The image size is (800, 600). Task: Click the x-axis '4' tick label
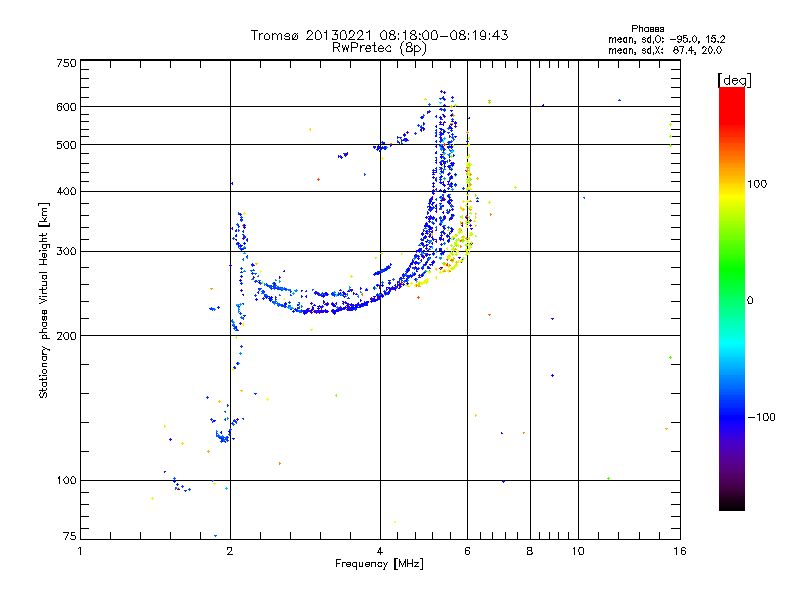(x=380, y=551)
